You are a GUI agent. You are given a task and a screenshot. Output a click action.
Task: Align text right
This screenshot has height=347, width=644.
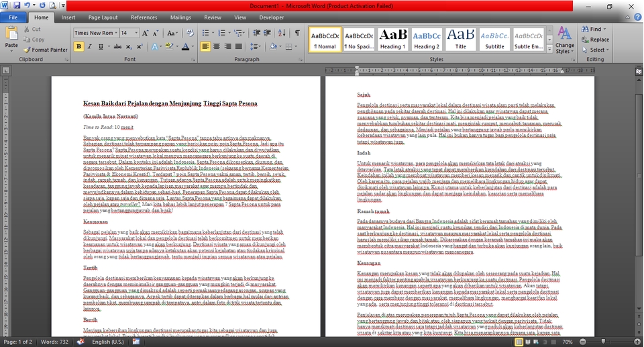(227, 46)
